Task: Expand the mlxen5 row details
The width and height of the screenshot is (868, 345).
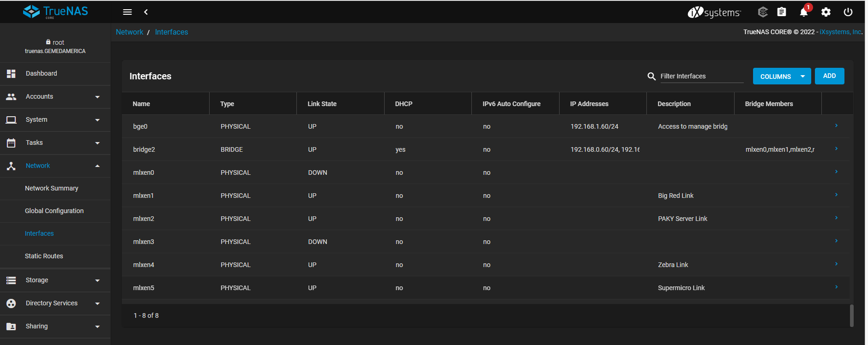Action: coord(836,287)
